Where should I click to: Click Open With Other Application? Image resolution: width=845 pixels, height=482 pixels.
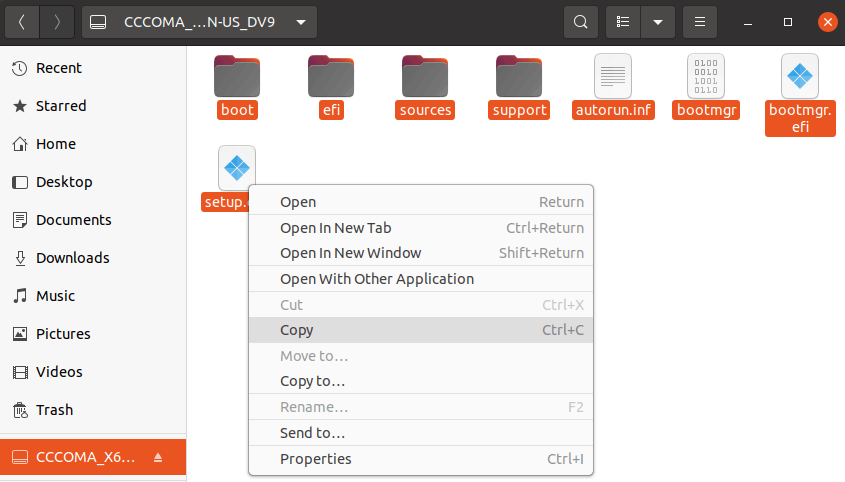376,279
